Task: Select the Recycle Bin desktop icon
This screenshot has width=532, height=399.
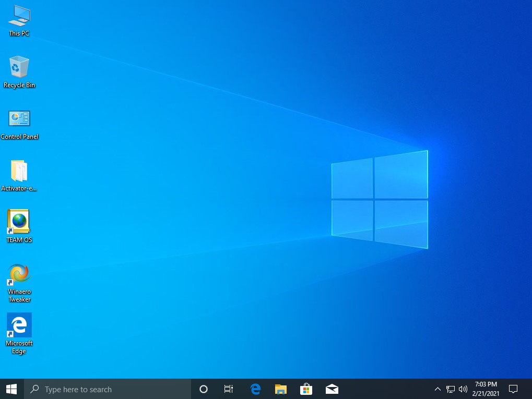Action: coord(19,72)
